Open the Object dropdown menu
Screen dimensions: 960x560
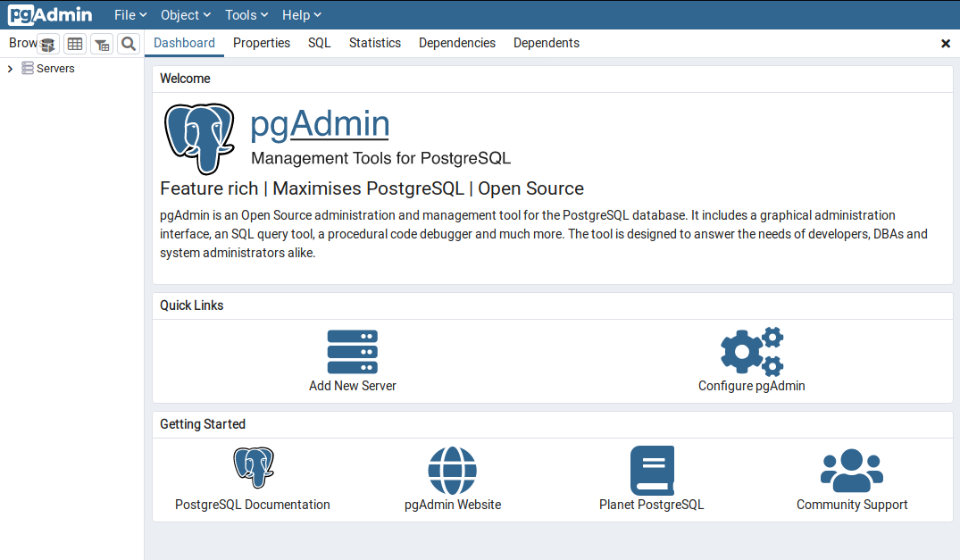click(186, 15)
